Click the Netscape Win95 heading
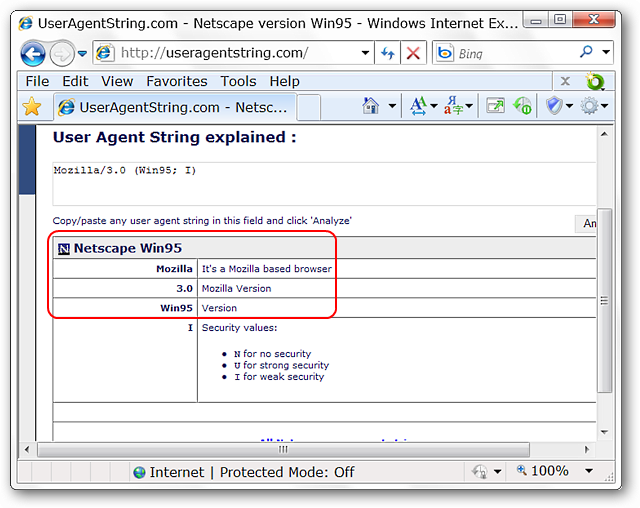This screenshot has height=508, width=640. (128, 248)
